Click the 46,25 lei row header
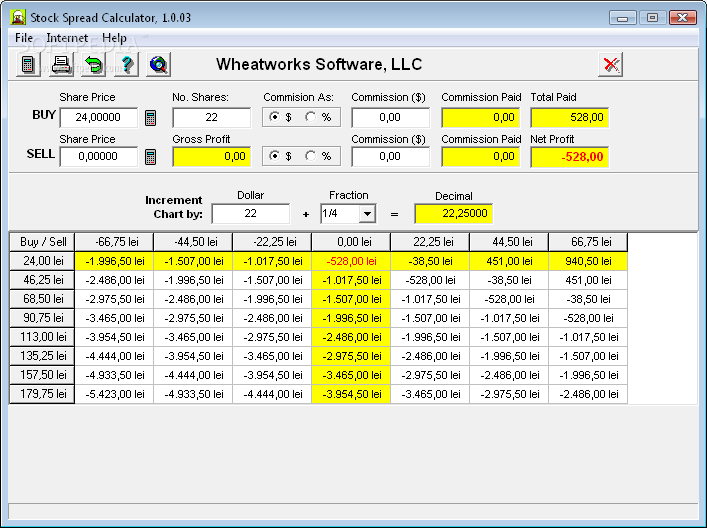The image size is (707, 528). [x=42, y=280]
